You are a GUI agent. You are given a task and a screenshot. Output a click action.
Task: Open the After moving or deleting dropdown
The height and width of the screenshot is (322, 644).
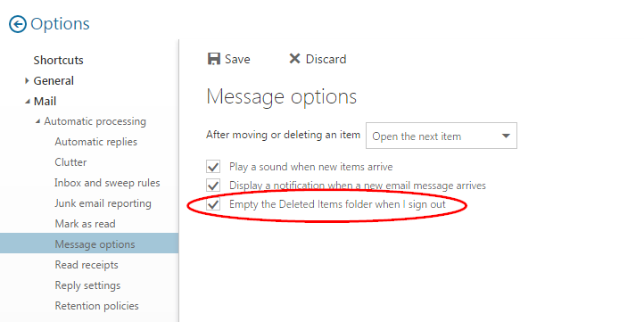tap(442, 136)
